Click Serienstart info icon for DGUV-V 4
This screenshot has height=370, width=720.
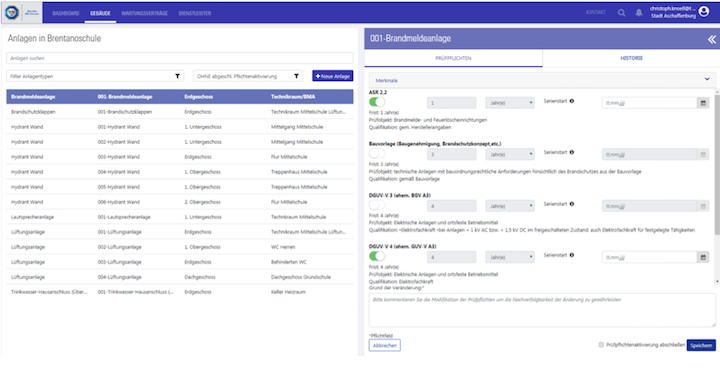click(x=572, y=255)
